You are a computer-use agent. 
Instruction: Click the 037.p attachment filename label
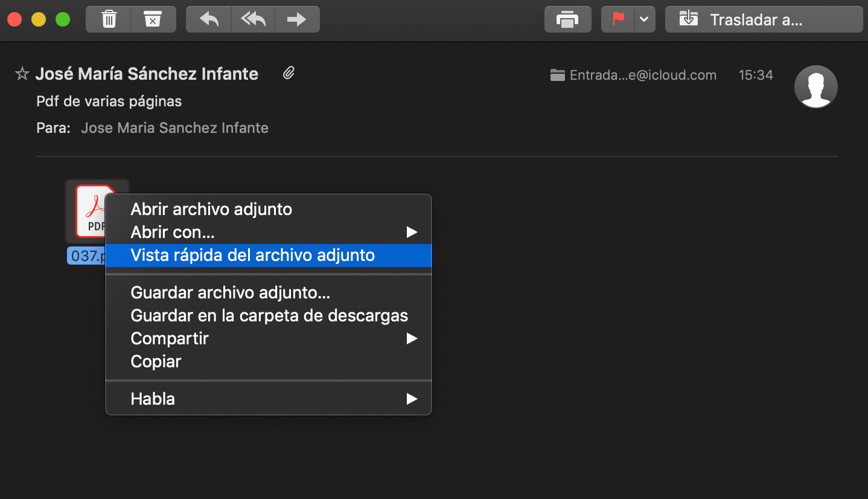point(86,256)
